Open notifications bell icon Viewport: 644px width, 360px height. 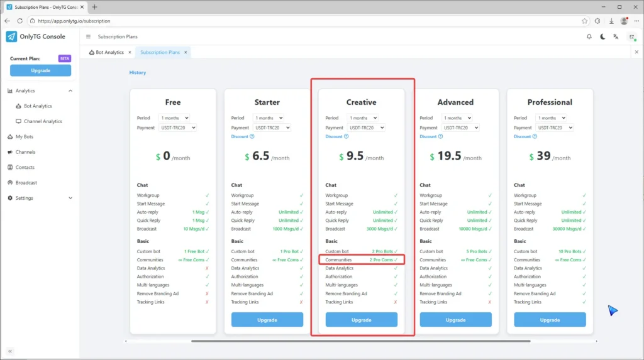[589, 36]
